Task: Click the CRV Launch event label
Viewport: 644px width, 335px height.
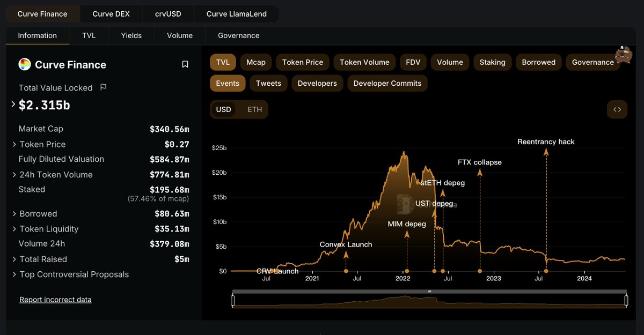Action: click(277, 271)
